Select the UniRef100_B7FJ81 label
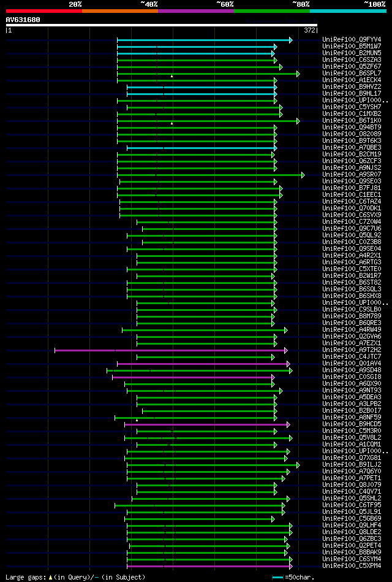 click(352, 188)
